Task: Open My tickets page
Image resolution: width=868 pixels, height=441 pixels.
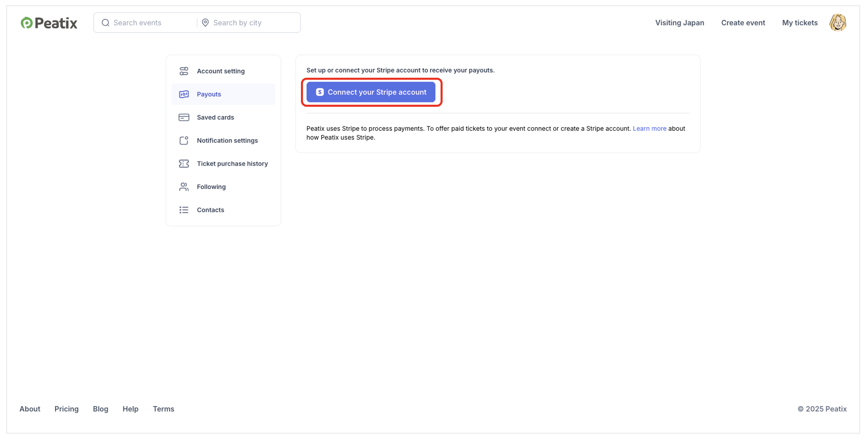Action: coord(800,23)
